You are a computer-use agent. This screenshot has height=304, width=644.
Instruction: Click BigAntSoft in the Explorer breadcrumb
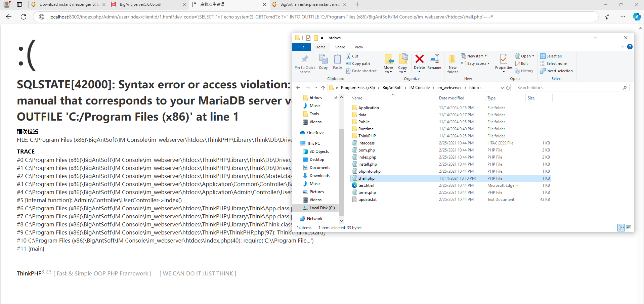point(392,88)
